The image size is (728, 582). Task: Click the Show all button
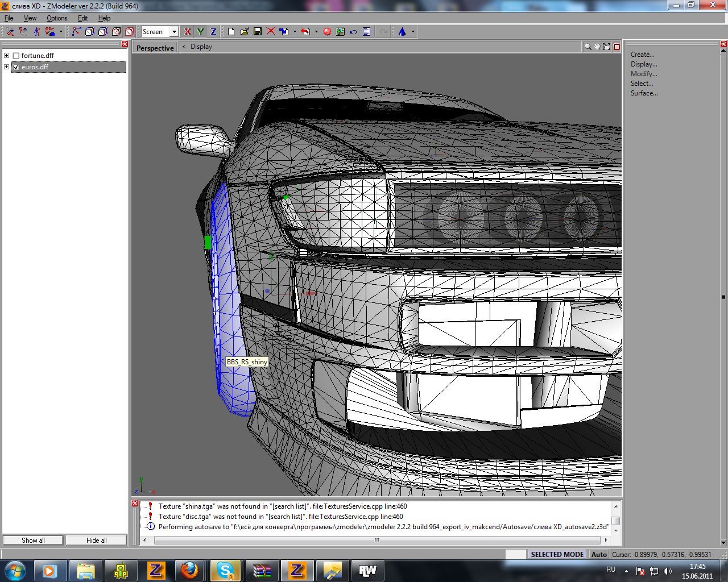tap(33, 540)
